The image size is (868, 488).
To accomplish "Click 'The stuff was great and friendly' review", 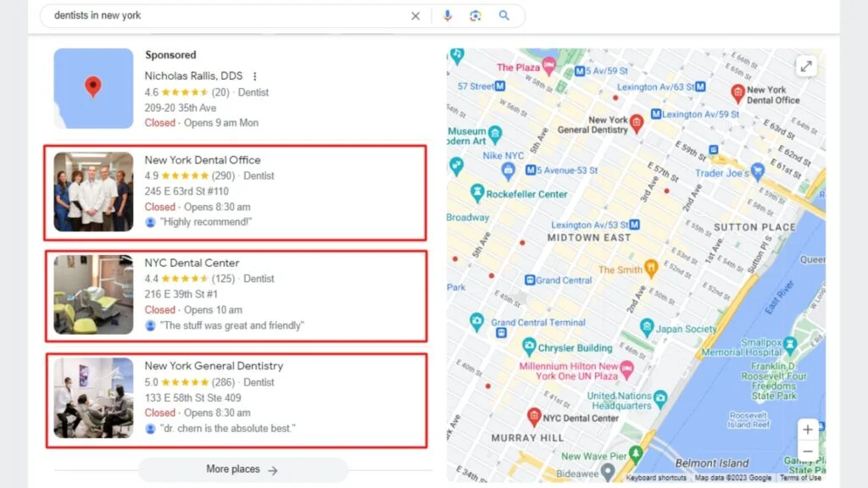I will [231, 325].
